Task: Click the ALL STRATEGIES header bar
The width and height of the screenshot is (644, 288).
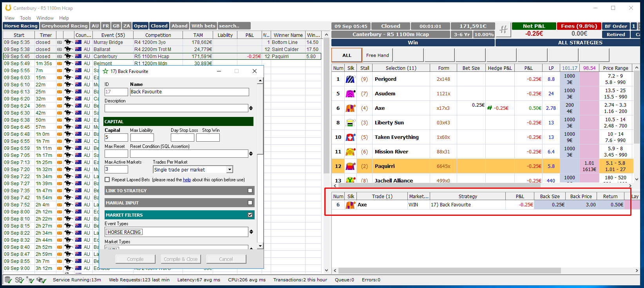Action: point(568,43)
